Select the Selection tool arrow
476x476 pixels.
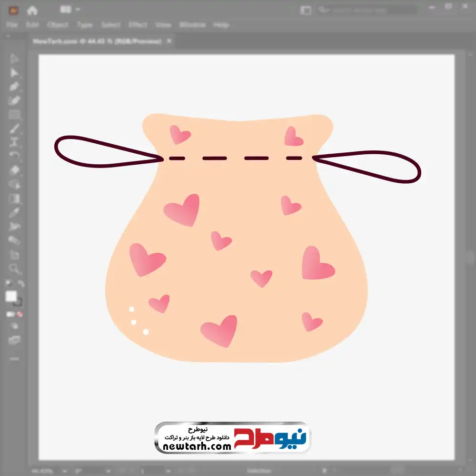click(14, 59)
